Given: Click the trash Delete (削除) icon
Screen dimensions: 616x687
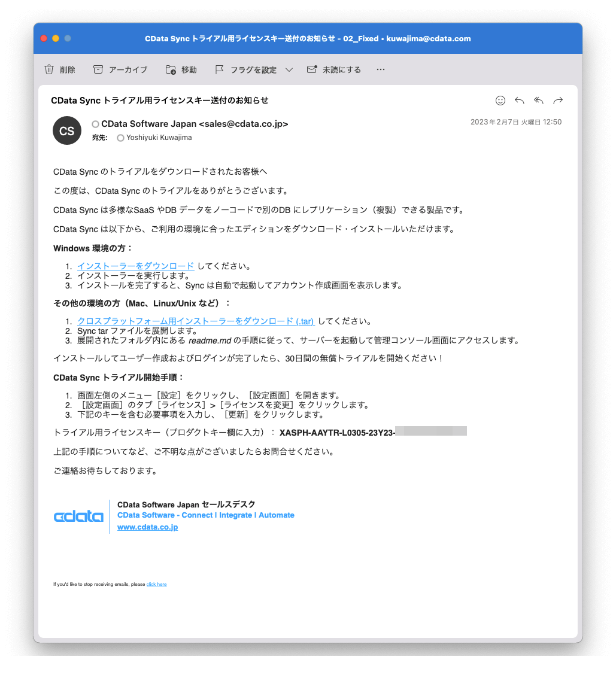Looking at the screenshot, I should click(49, 69).
